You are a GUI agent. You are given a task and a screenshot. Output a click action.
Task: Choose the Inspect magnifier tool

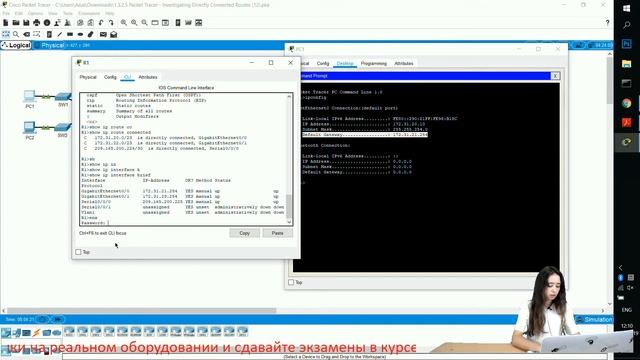coord(16,34)
